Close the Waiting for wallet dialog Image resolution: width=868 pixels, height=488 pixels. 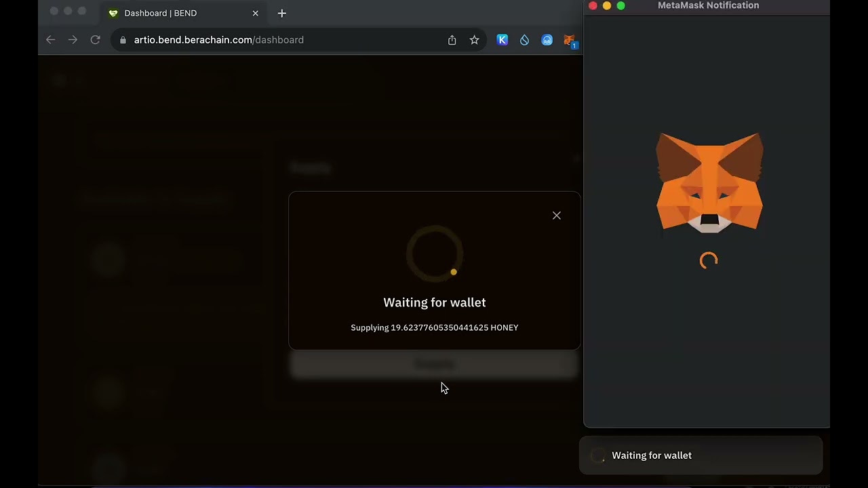coord(557,216)
